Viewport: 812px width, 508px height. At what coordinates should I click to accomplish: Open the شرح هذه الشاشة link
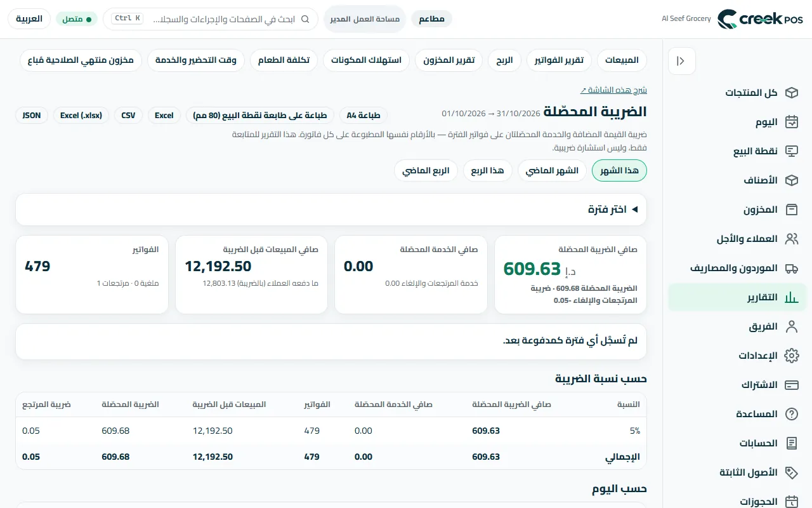[x=613, y=90]
